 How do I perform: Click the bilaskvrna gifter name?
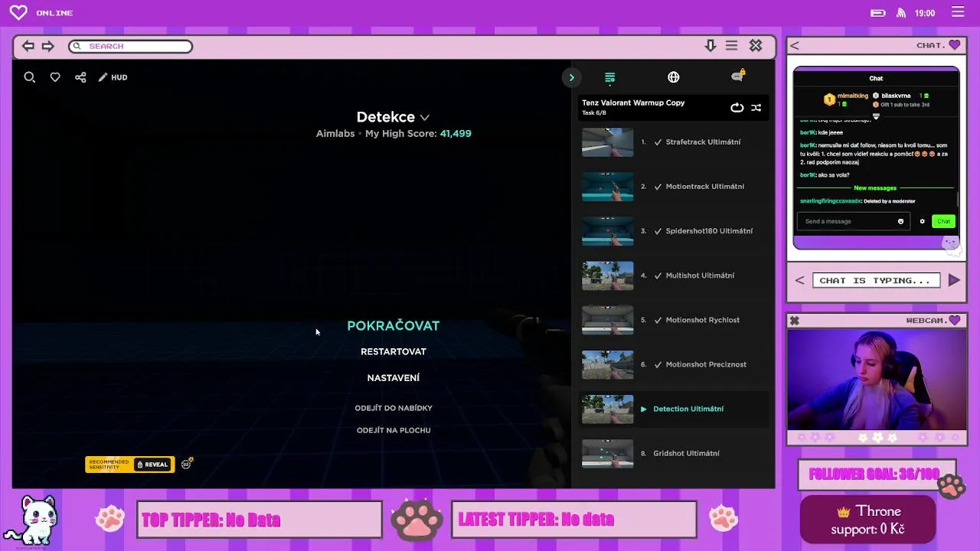(896, 96)
